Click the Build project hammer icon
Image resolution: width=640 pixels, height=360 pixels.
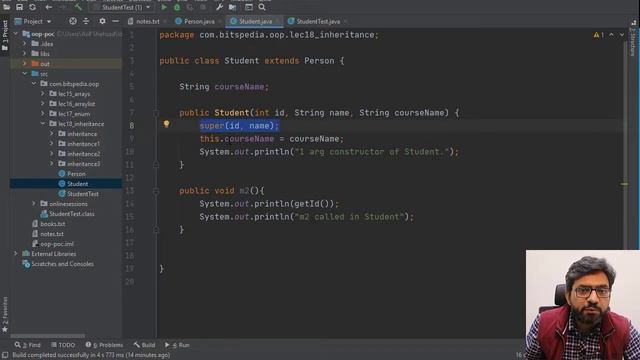[78, 7]
